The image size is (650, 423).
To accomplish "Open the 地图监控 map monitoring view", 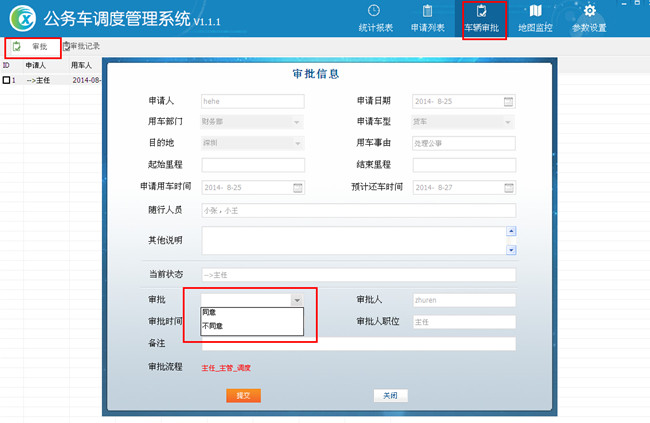I will [535, 18].
